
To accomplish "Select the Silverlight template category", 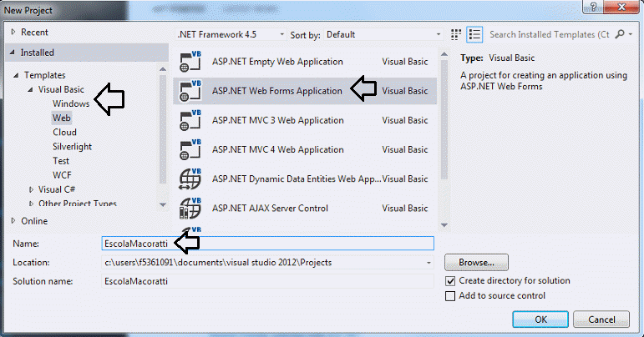I will pos(74,146).
